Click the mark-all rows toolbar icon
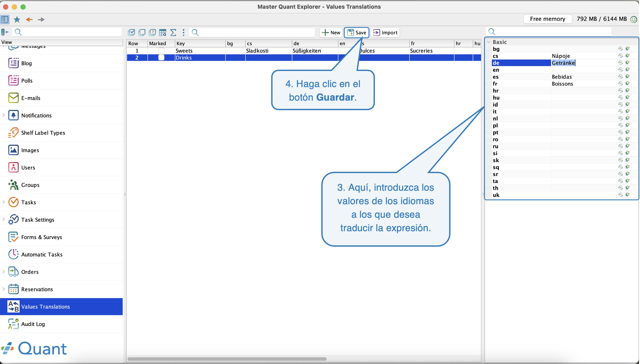Image resolution: width=640 pixels, height=364 pixels. click(131, 32)
